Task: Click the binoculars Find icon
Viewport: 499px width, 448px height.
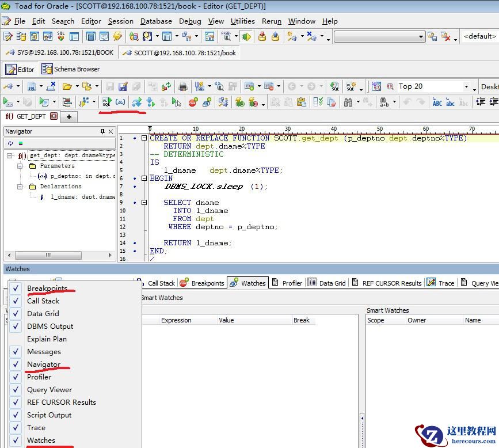Action: tap(348, 102)
